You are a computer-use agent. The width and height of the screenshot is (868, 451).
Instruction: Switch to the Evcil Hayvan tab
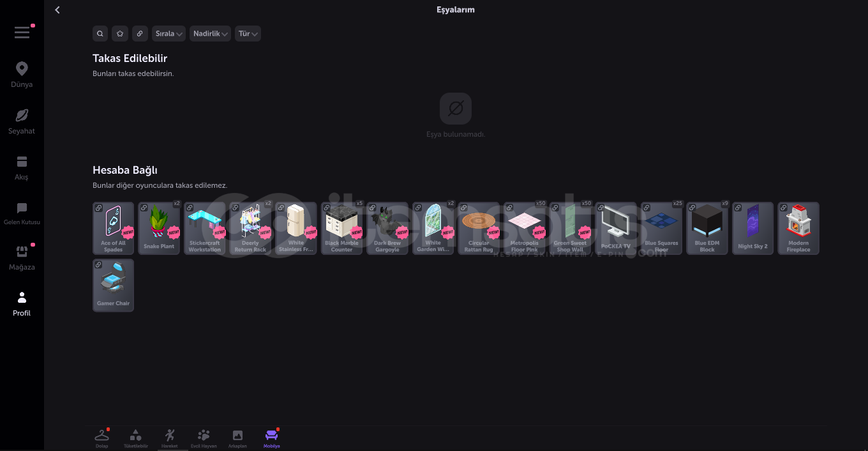(204, 438)
